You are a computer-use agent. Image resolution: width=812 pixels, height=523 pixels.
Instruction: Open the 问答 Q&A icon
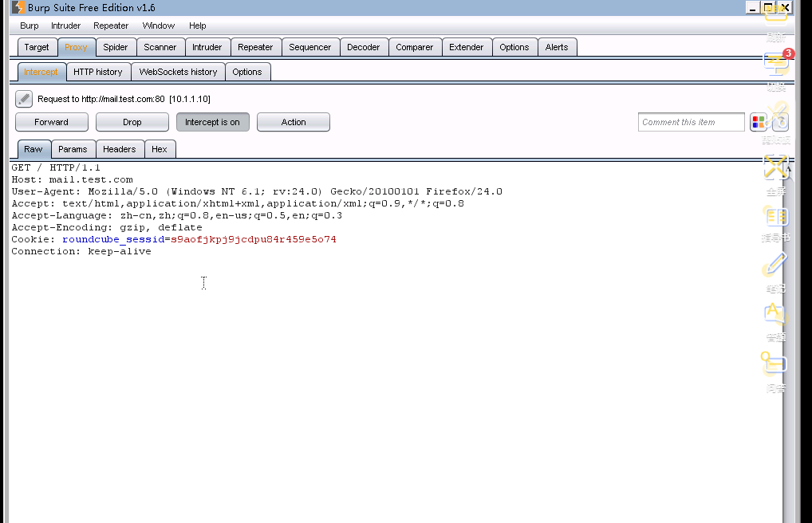774,363
